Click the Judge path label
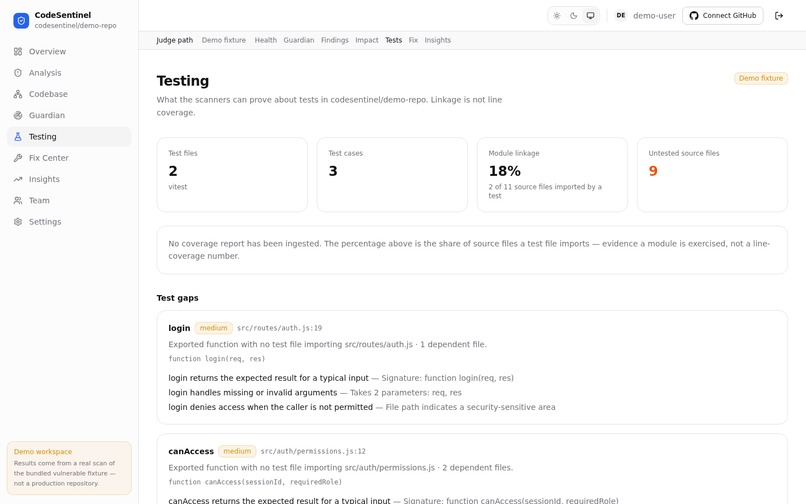This screenshot has height=504, width=806. 174,40
